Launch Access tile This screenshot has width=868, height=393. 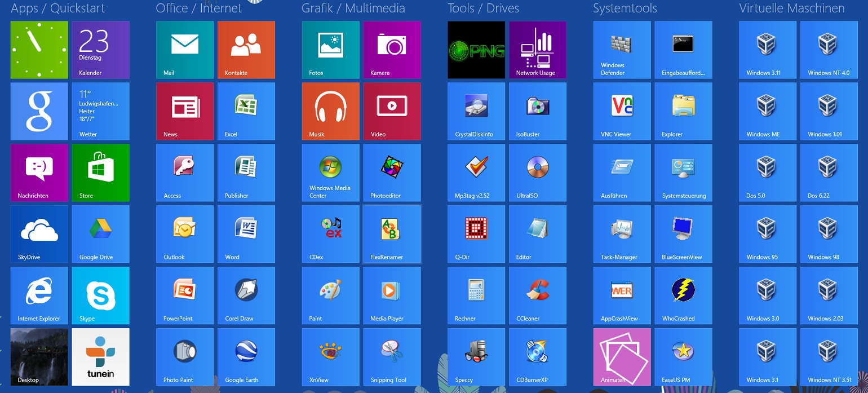185,173
